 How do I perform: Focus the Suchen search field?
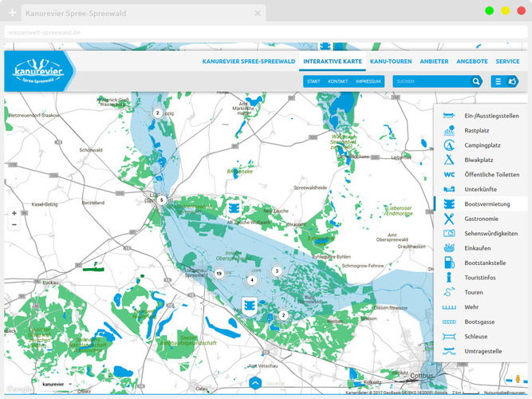[431, 81]
